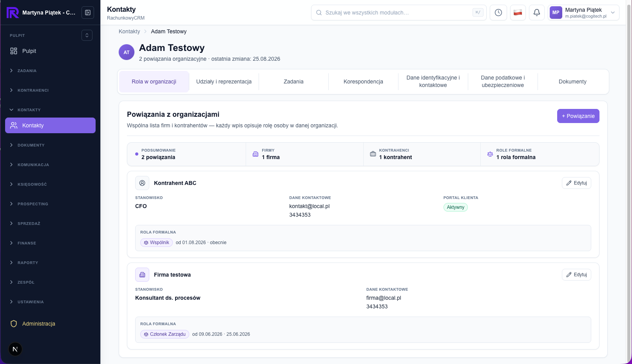This screenshot has width=632, height=364.
Task: Click the Kontakty people icon in sidebar
Action: click(x=14, y=125)
